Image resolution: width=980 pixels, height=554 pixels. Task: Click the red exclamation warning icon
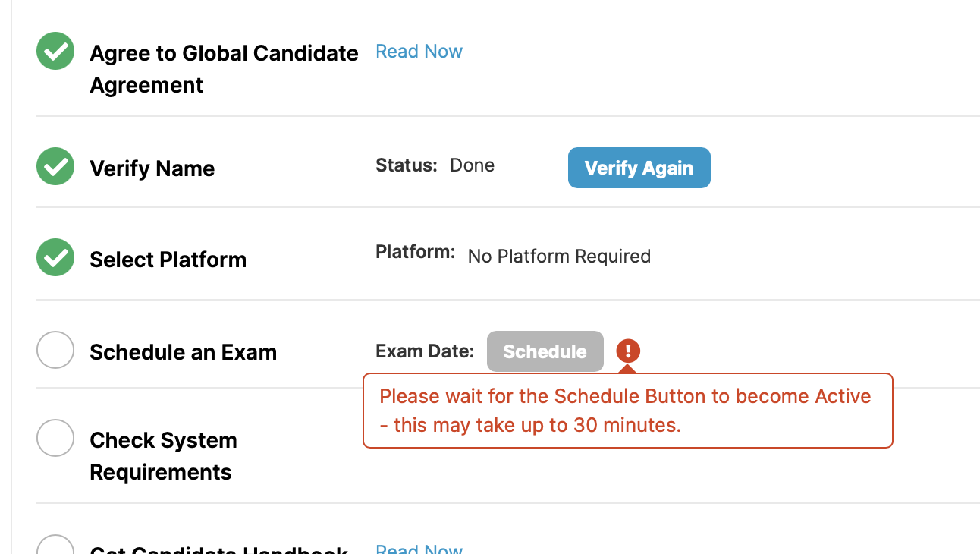pyautogui.click(x=628, y=351)
